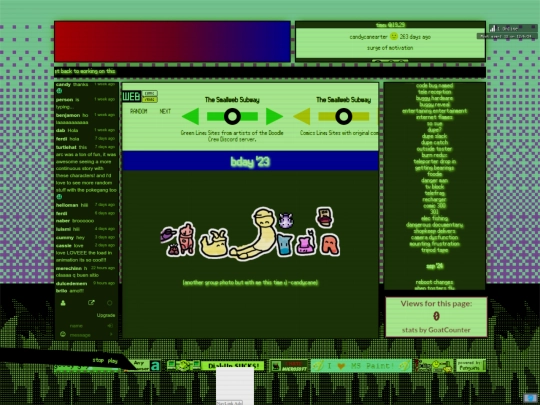This screenshot has width=540, height=405.
Task: Open the 'camera dysfunction' comic link
Action: click(434, 237)
